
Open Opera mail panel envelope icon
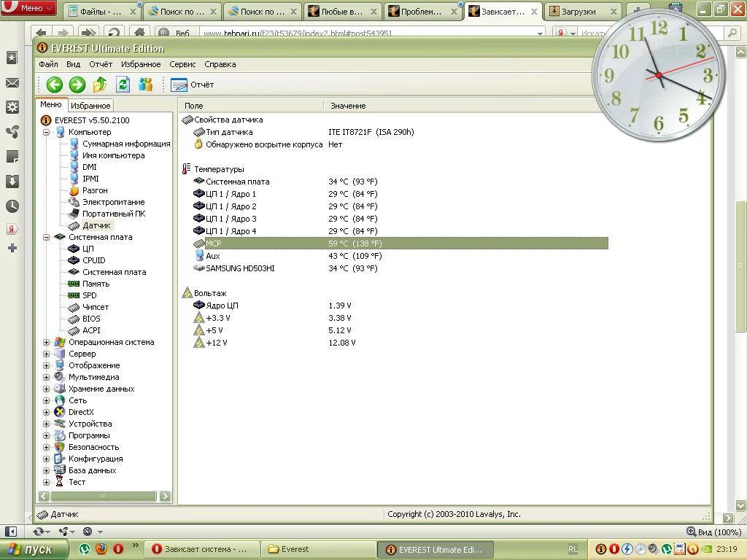(12, 83)
